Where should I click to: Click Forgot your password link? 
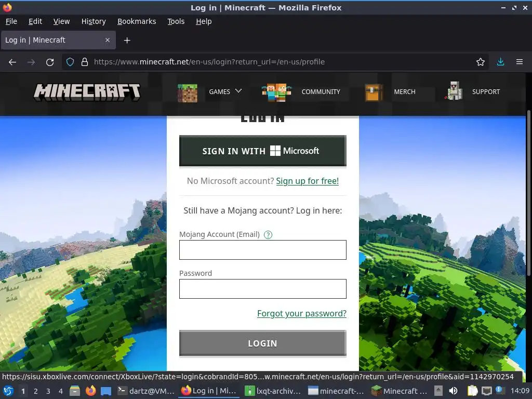click(x=302, y=313)
